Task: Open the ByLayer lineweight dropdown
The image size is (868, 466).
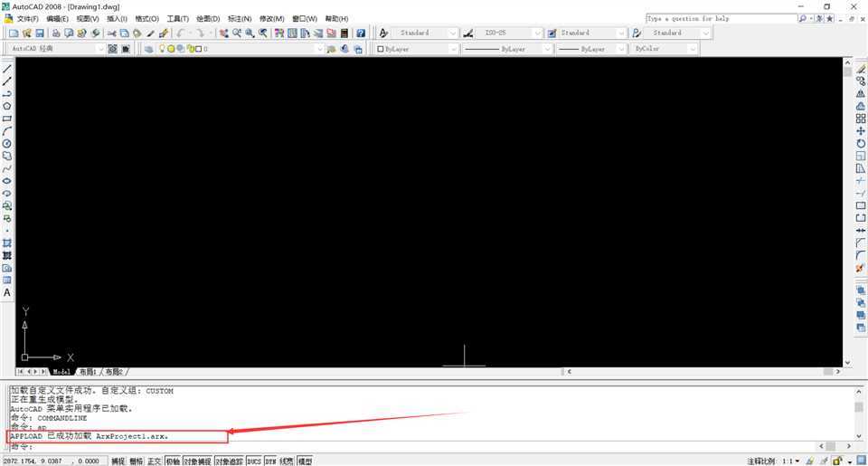Action: tap(621, 49)
